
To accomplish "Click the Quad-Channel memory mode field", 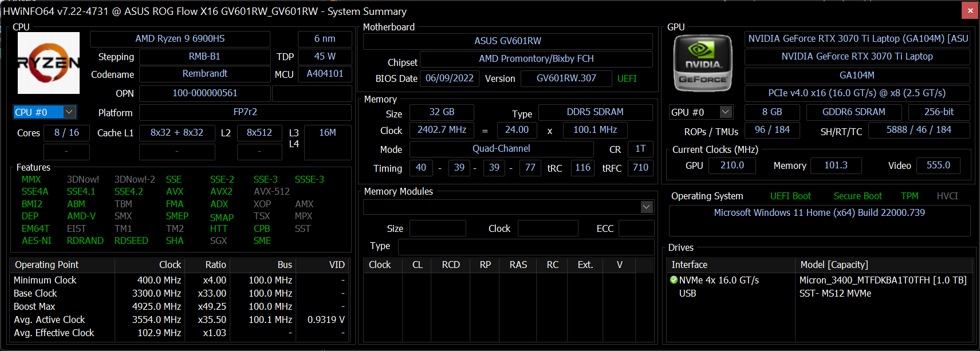I will (501, 149).
